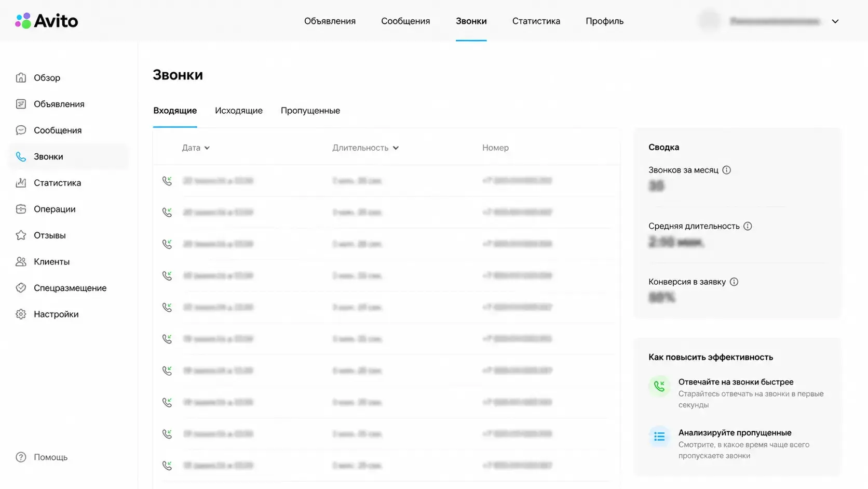Click the incoming call icon in last visible row

point(167,466)
